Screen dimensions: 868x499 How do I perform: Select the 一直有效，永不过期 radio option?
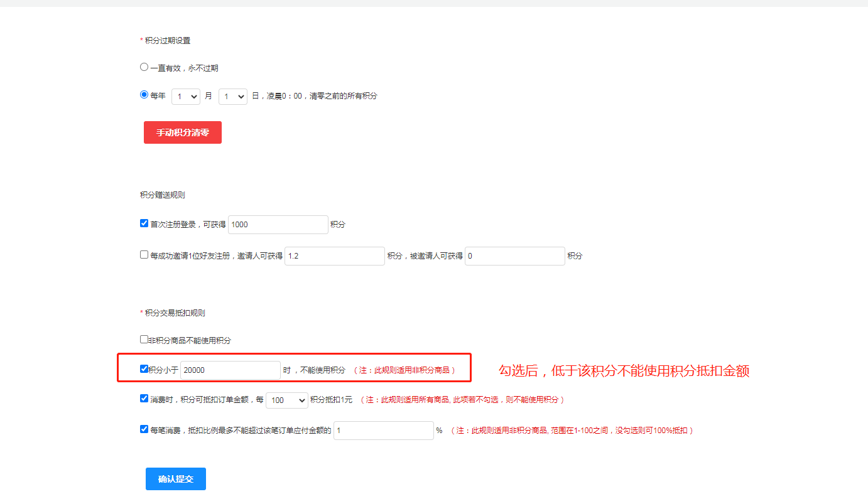pyautogui.click(x=144, y=68)
